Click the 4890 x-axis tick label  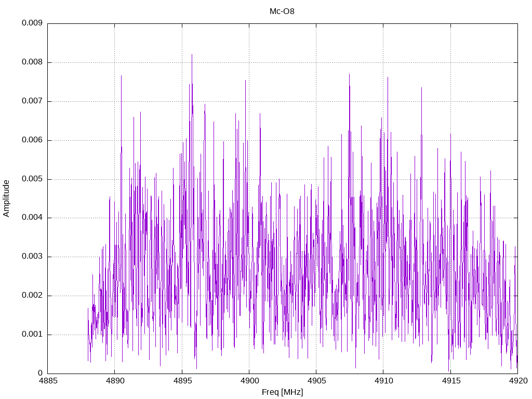tap(115, 381)
